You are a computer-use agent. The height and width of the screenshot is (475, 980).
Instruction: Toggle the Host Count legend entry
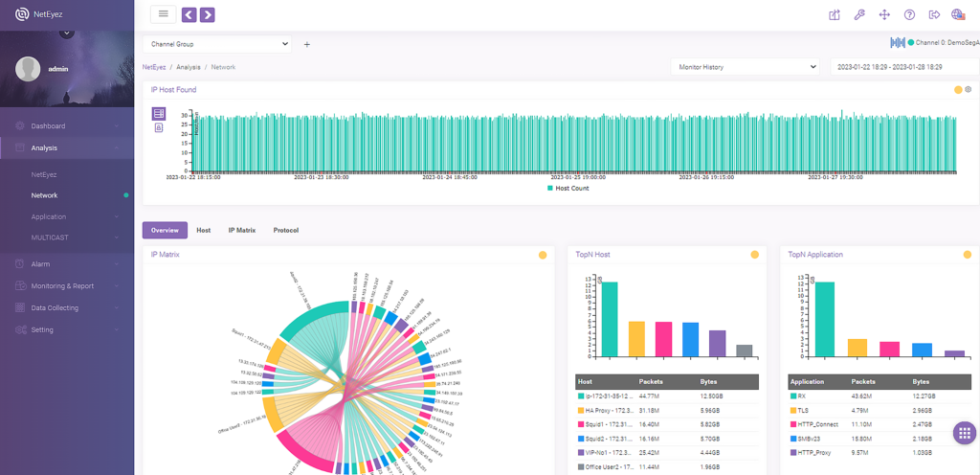pos(568,188)
